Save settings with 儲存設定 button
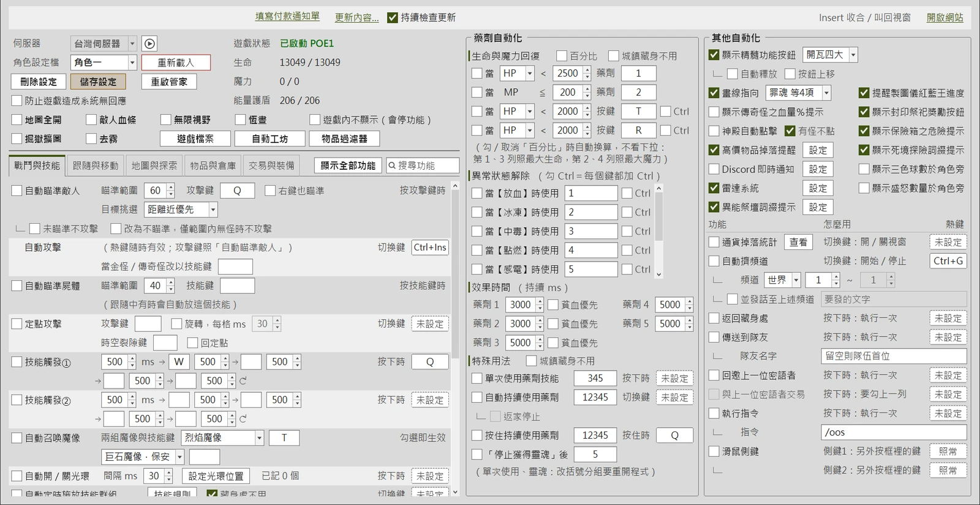 pos(98,82)
